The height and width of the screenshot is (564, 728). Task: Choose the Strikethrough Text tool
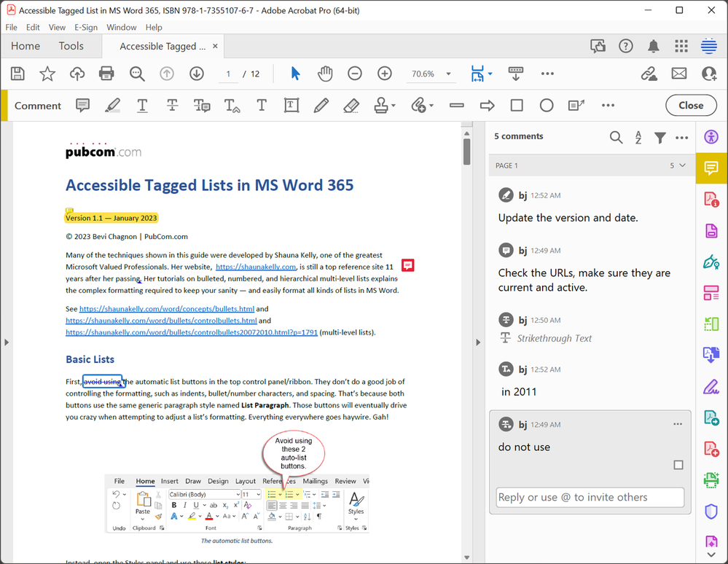click(x=172, y=106)
